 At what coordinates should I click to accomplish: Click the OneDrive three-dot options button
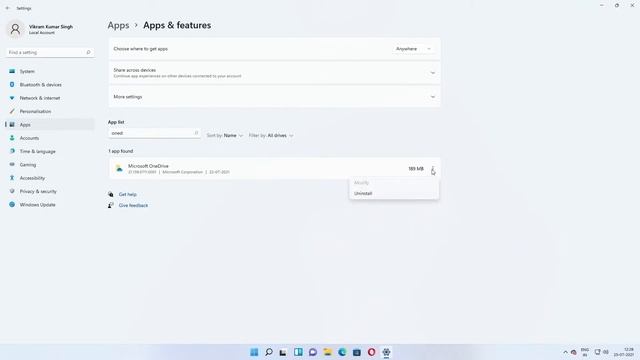click(x=433, y=169)
